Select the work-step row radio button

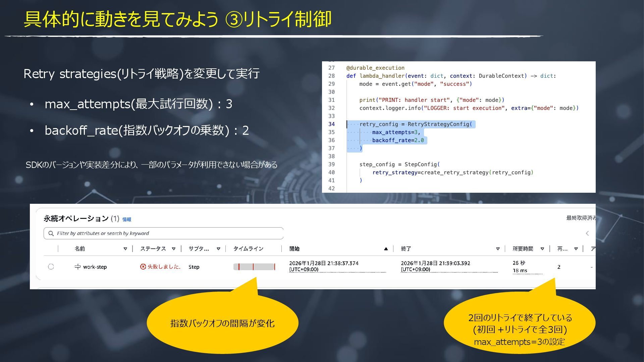[51, 267]
